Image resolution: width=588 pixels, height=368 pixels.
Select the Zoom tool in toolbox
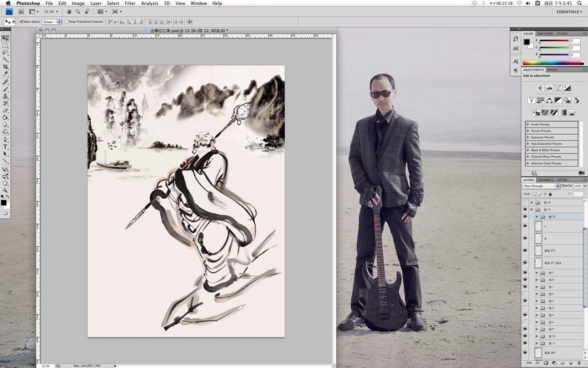[x=5, y=191]
